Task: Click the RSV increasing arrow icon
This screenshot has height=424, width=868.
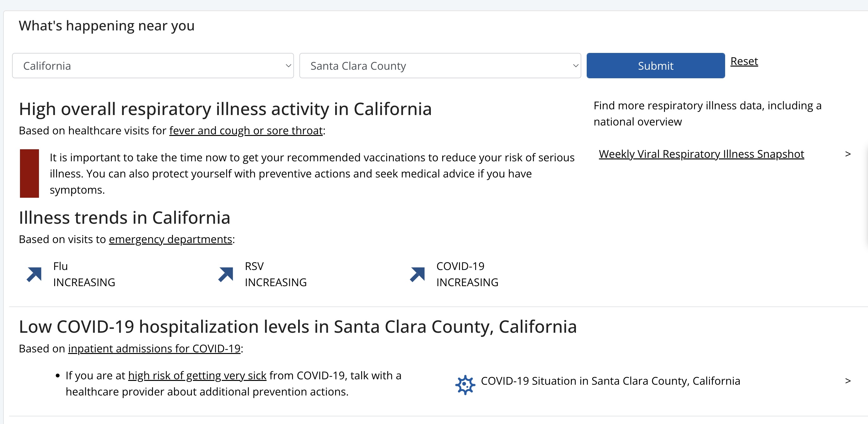Action: (226, 274)
